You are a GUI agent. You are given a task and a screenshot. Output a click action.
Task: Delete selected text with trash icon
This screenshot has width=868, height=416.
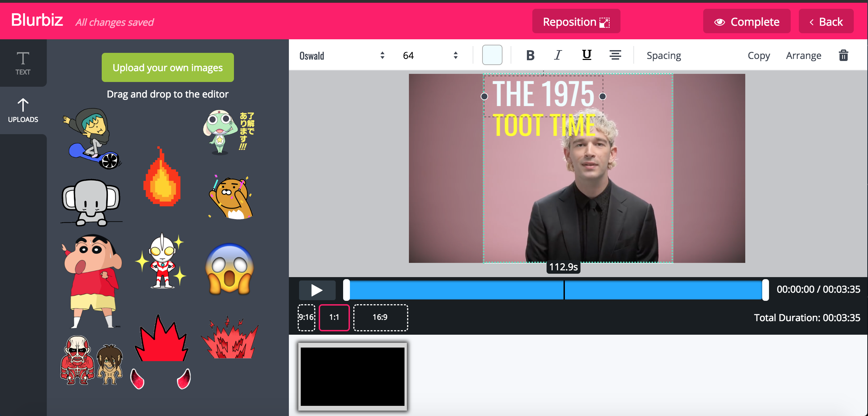click(x=843, y=55)
